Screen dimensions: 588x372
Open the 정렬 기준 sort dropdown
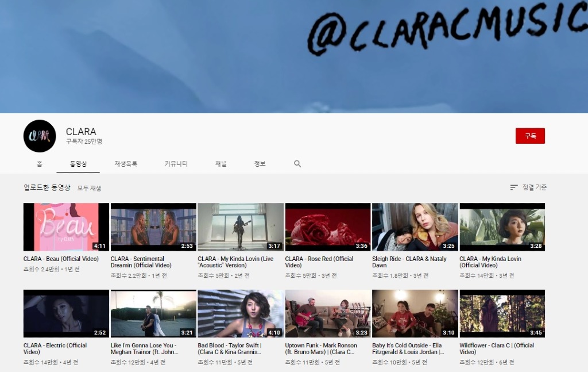(528, 187)
